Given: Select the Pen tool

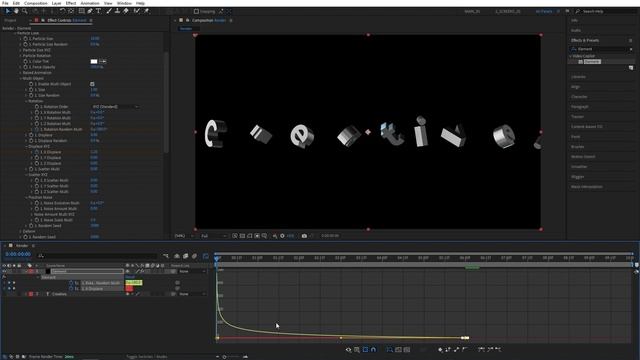Looking at the screenshot, I should tap(90, 11).
